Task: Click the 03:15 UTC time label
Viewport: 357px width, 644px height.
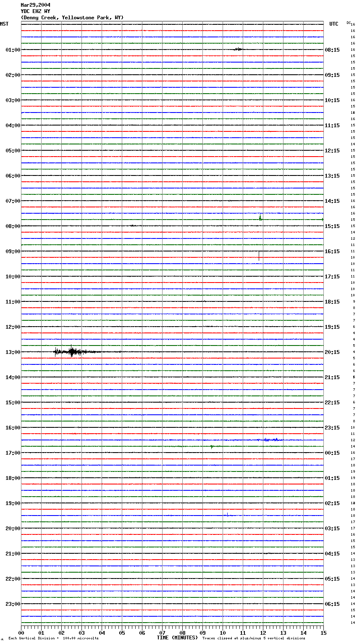Action: [332, 529]
